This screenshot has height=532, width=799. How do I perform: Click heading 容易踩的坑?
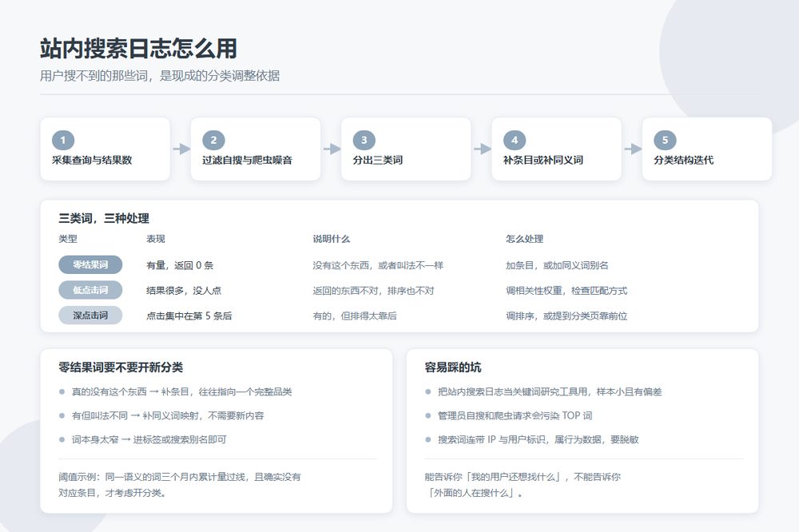(453, 367)
